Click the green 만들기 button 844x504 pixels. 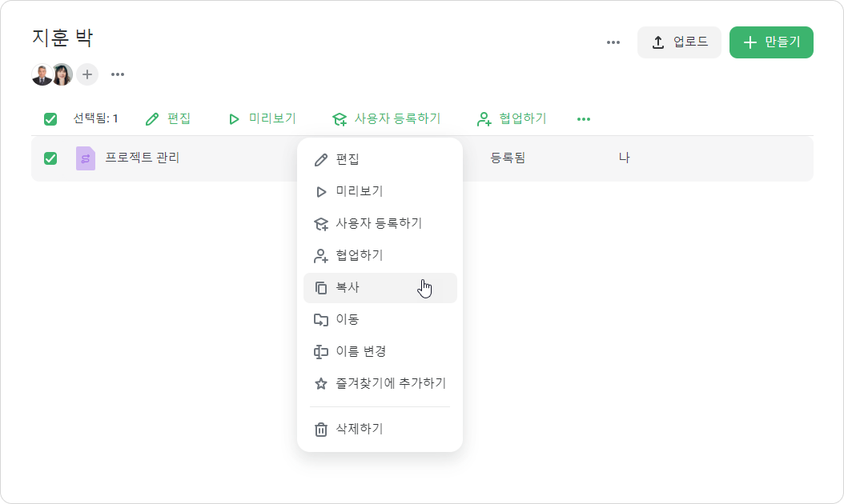click(771, 42)
